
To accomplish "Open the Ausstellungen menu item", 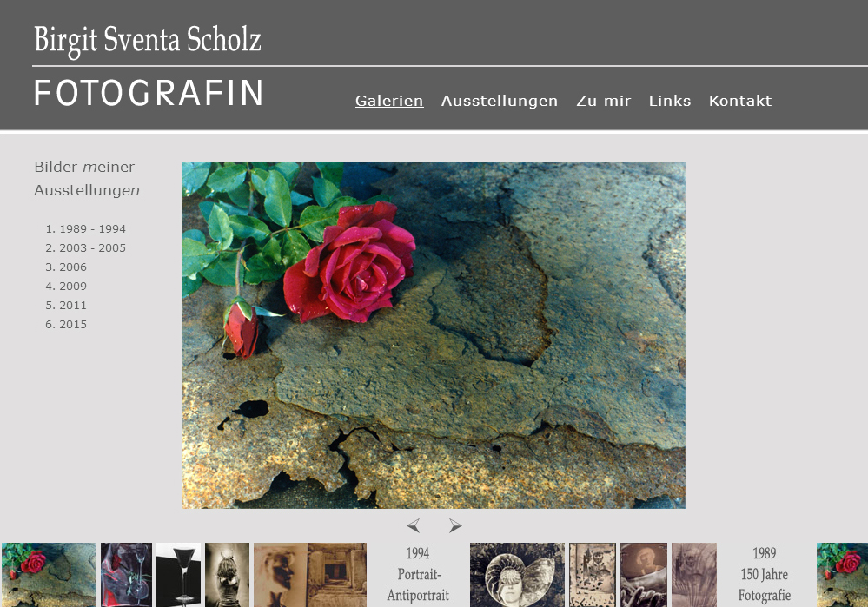I will 500,101.
